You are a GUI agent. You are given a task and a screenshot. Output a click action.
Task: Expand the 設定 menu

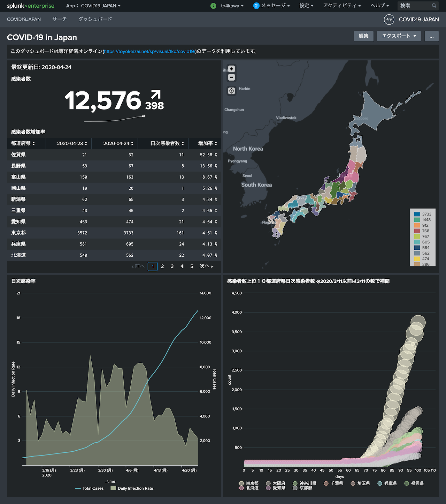coord(306,6)
